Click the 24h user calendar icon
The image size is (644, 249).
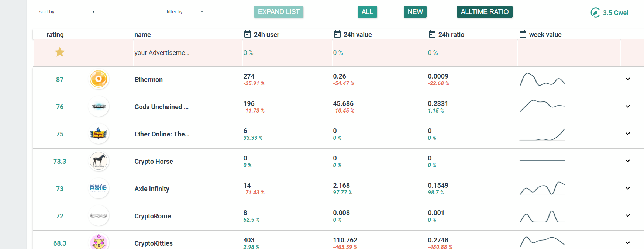click(x=248, y=34)
